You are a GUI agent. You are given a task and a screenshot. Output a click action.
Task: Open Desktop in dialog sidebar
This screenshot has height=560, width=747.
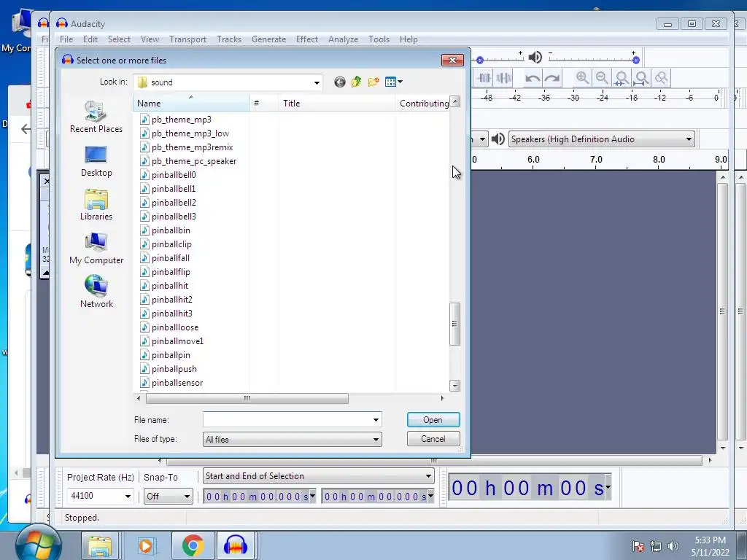[x=96, y=161]
